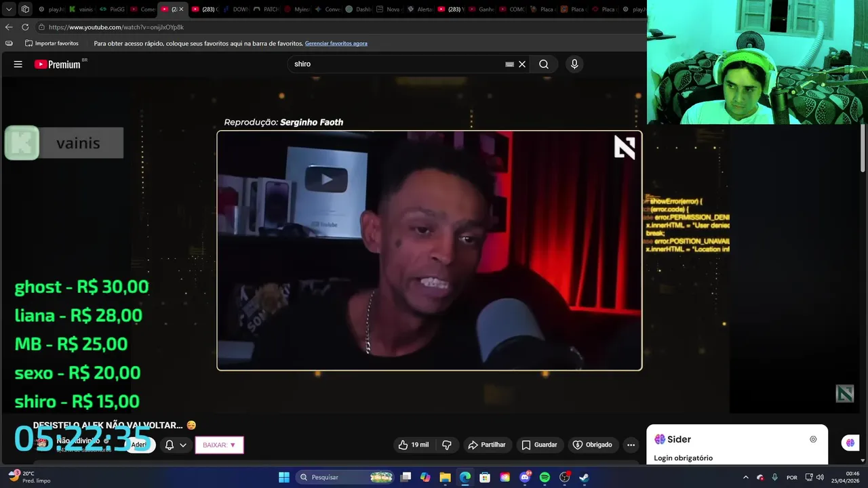Show hidden system tray icons
The image size is (868, 488).
coord(746,477)
